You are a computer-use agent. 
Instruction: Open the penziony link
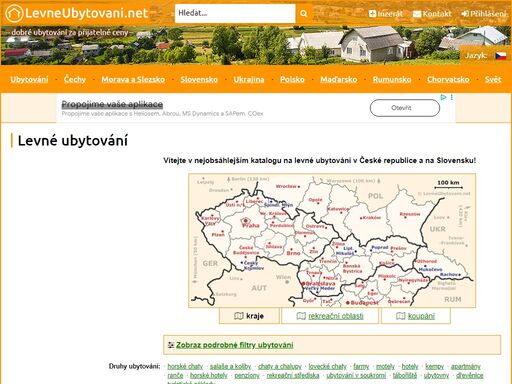click(x=247, y=375)
